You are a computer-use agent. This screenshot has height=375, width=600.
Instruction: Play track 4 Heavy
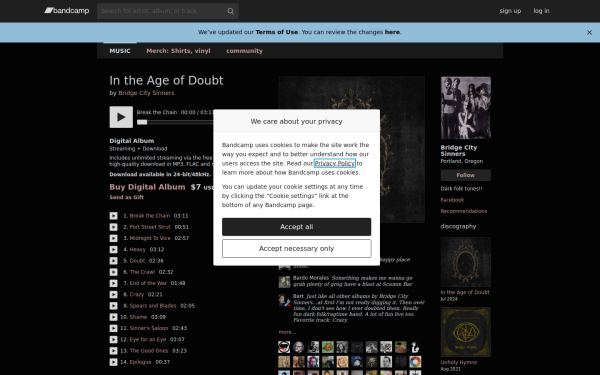click(114, 249)
